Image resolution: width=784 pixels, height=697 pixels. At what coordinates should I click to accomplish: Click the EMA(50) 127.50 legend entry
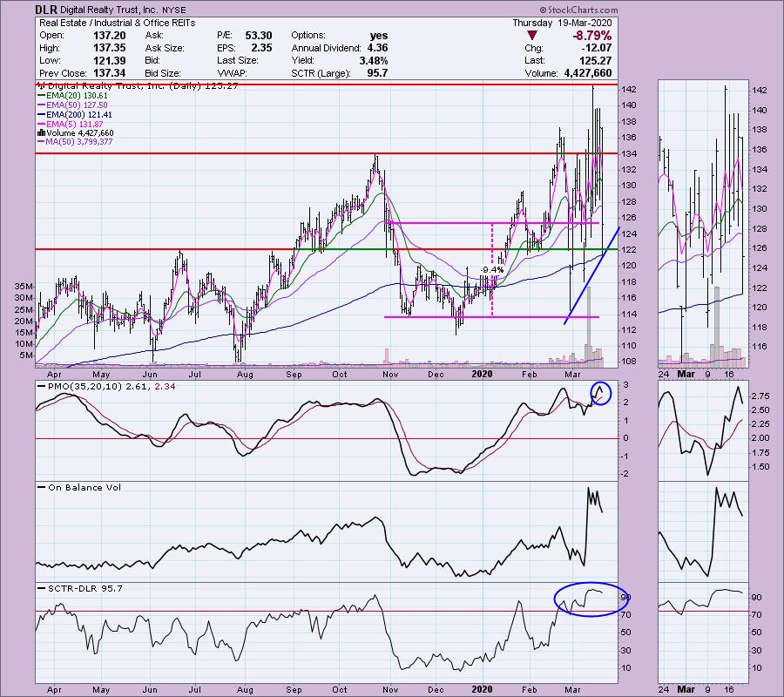(x=72, y=105)
